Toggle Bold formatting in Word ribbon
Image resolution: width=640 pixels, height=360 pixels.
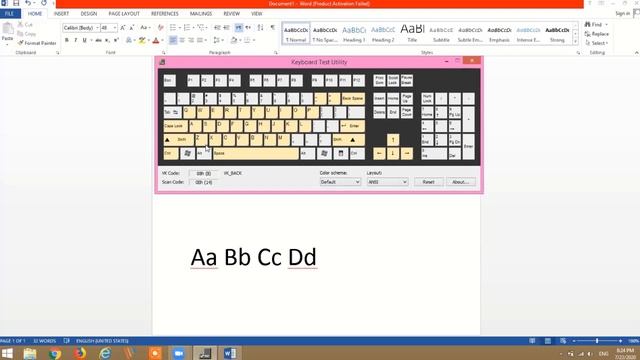67,40
